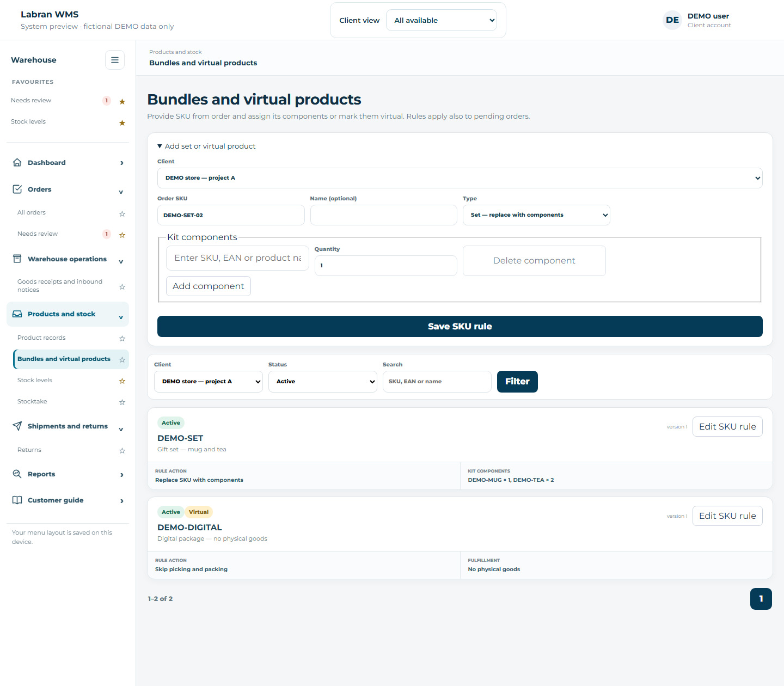
Task: Click the SKU, EAN or name search field
Action: (437, 382)
